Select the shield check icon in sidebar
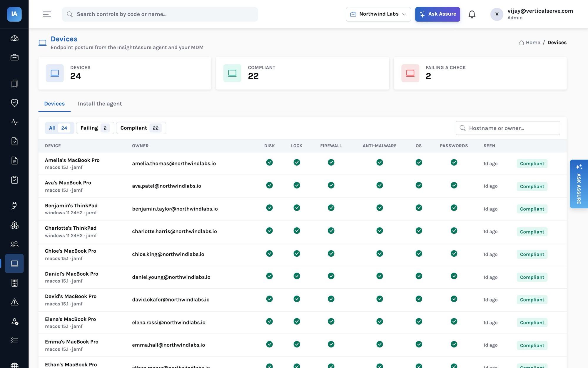This screenshot has width=588, height=368. tap(14, 103)
